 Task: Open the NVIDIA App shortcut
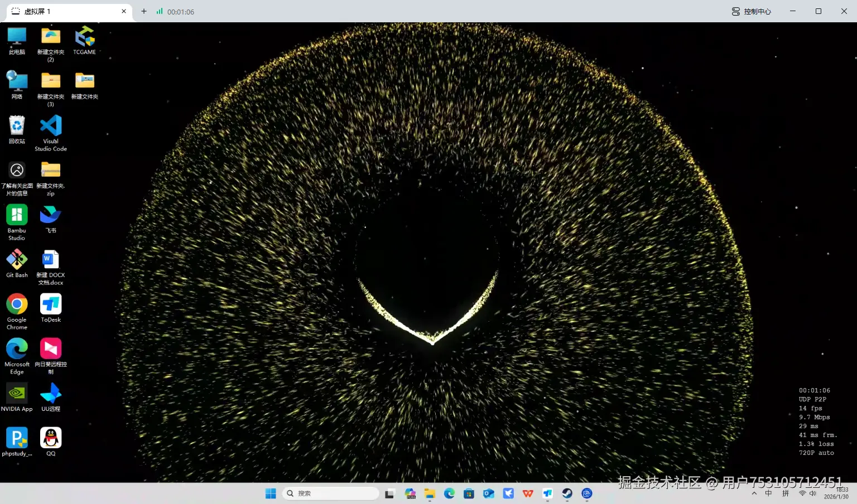(17, 394)
